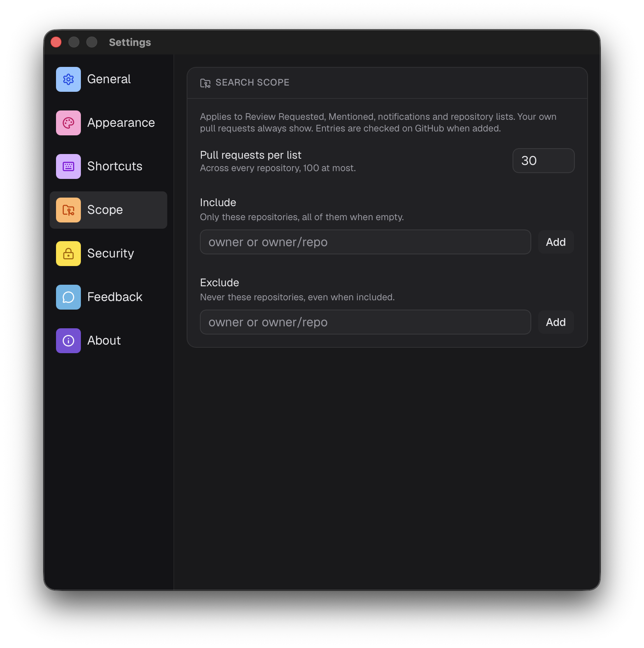This screenshot has width=644, height=648.
Task: Click the Feedback speech bubble icon
Action: point(68,297)
